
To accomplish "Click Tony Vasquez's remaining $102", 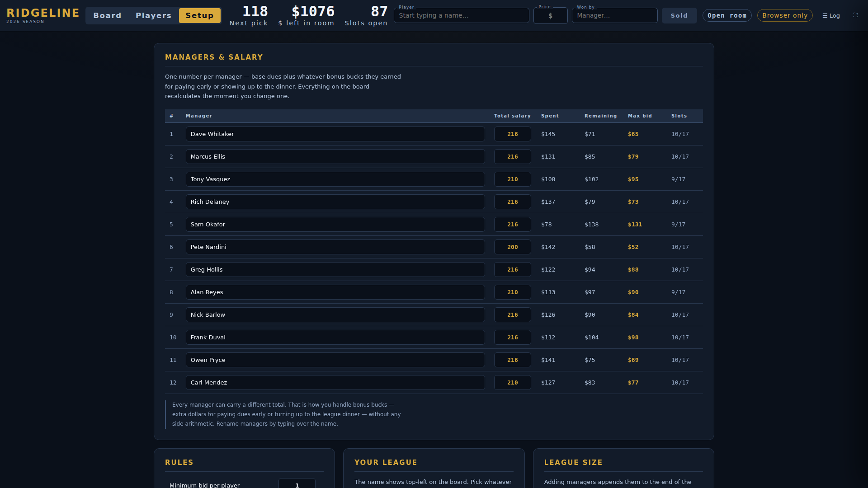I will click(x=591, y=179).
